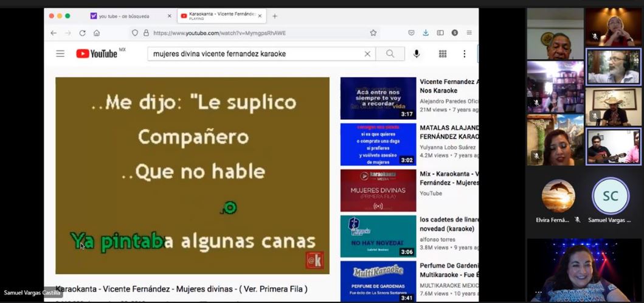
Task: Clear the YouTube search text
Action: pyautogui.click(x=367, y=54)
